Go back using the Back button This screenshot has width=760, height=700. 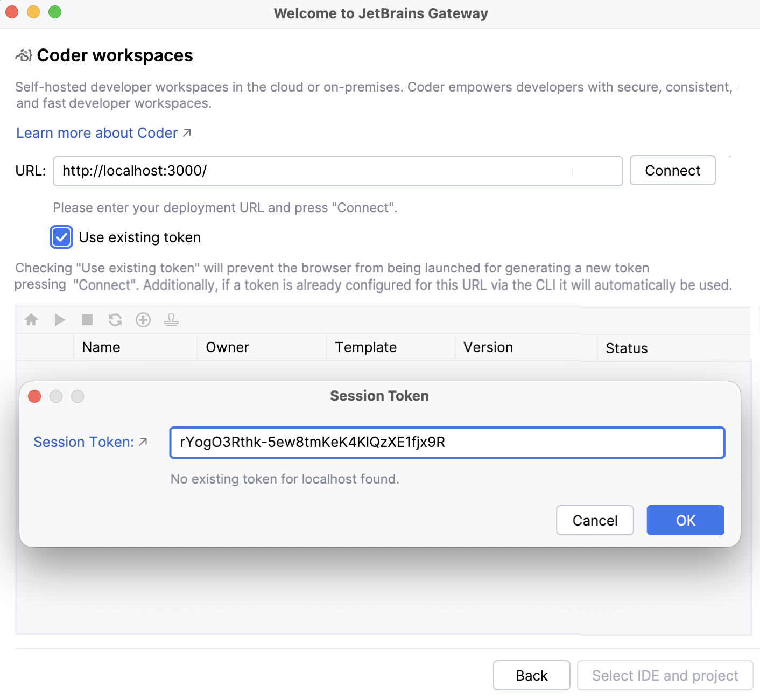tap(532, 675)
